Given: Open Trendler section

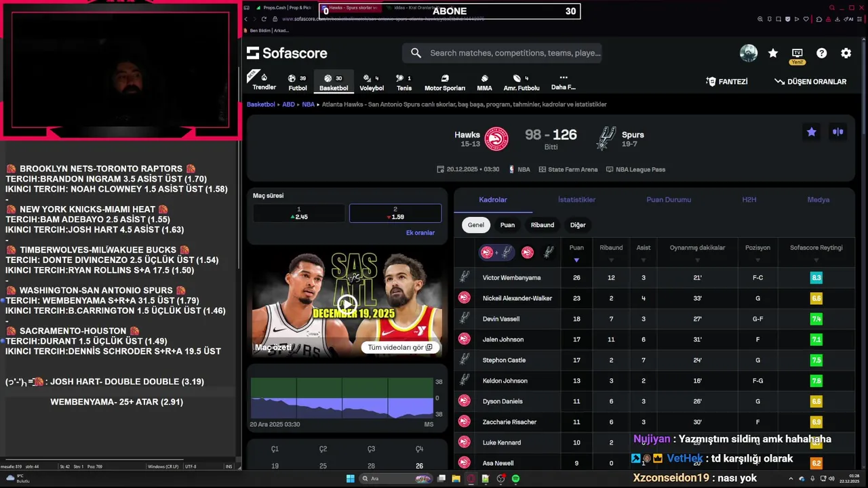Looking at the screenshot, I should click(264, 81).
